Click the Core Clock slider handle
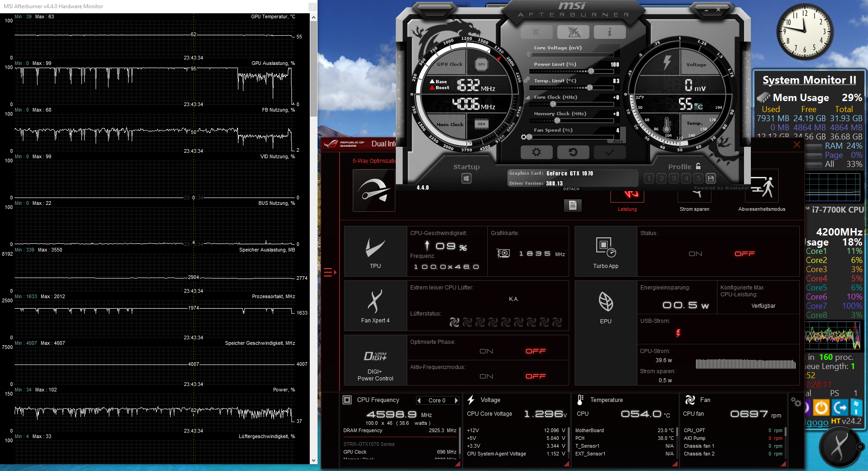This screenshot has width=868, height=471. click(x=553, y=104)
